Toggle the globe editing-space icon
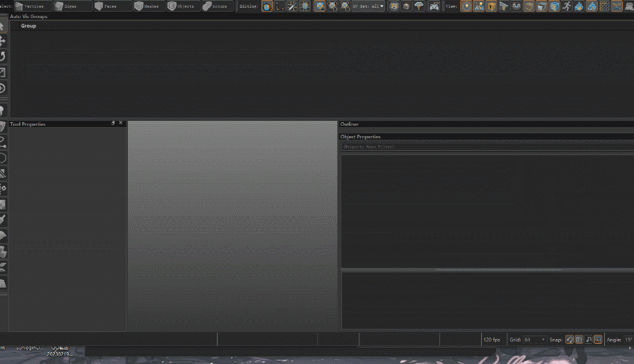 coord(267,6)
